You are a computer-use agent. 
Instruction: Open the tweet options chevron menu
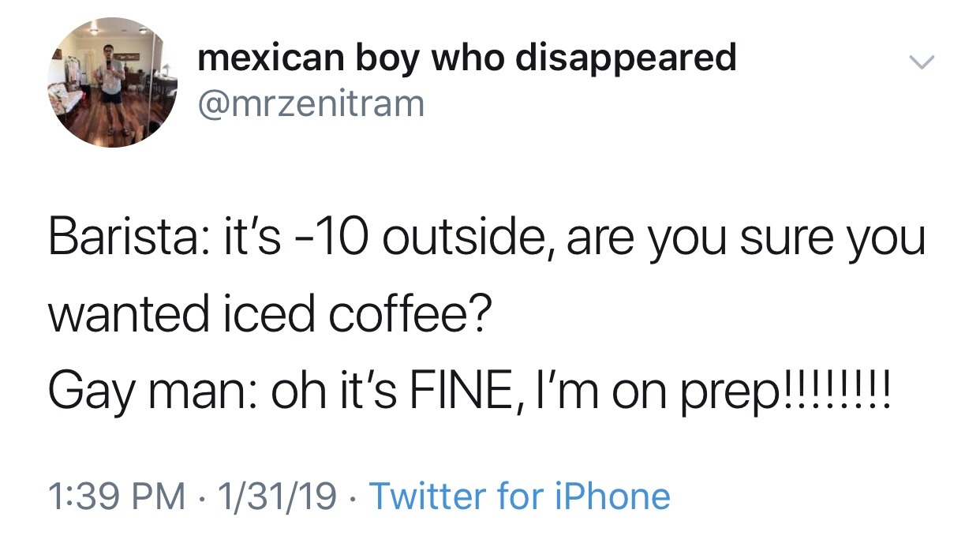918,62
